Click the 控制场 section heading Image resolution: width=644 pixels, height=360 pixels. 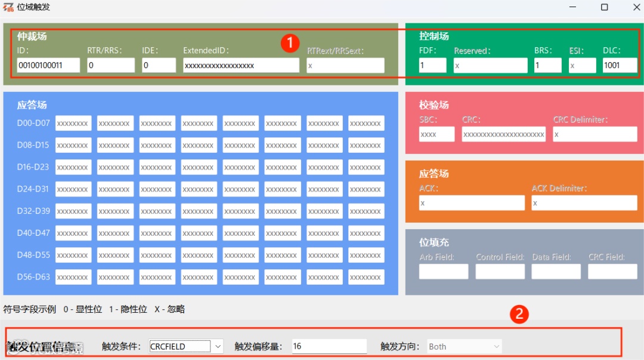click(x=434, y=36)
